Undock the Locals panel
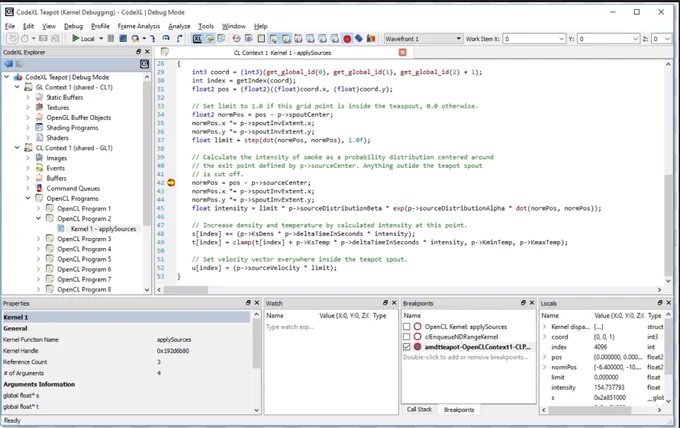680x428 pixels. pos(660,303)
